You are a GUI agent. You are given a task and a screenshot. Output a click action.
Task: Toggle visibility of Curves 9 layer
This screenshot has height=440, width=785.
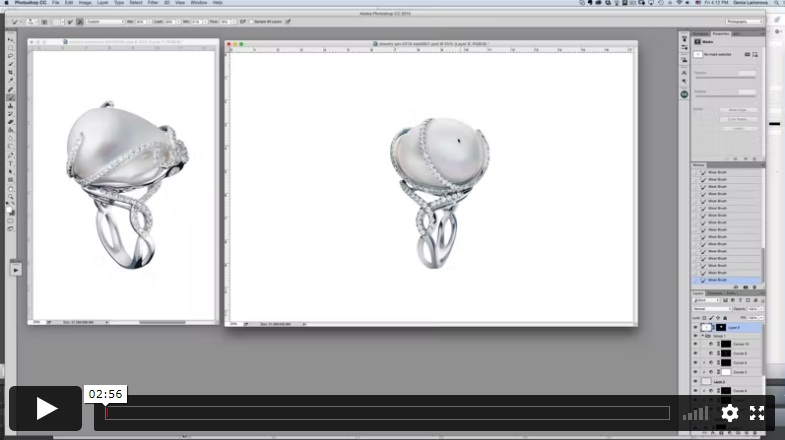[695, 353]
